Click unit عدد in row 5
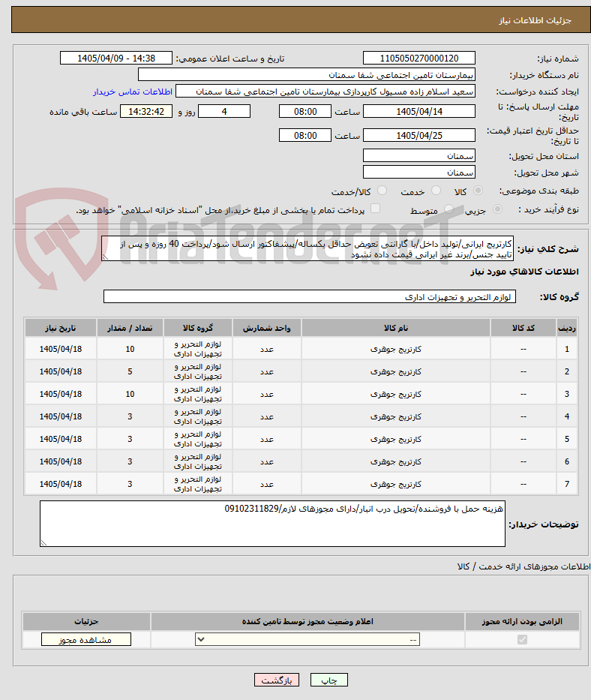This screenshot has height=700, width=591. click(266, 440)
